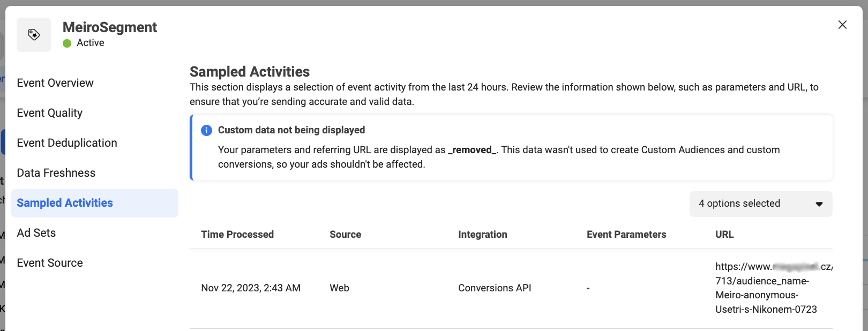Click the 'Sampled Activities' heading
Screen dimensions: 868x331
pyautogui.click(x=250, y=72)
